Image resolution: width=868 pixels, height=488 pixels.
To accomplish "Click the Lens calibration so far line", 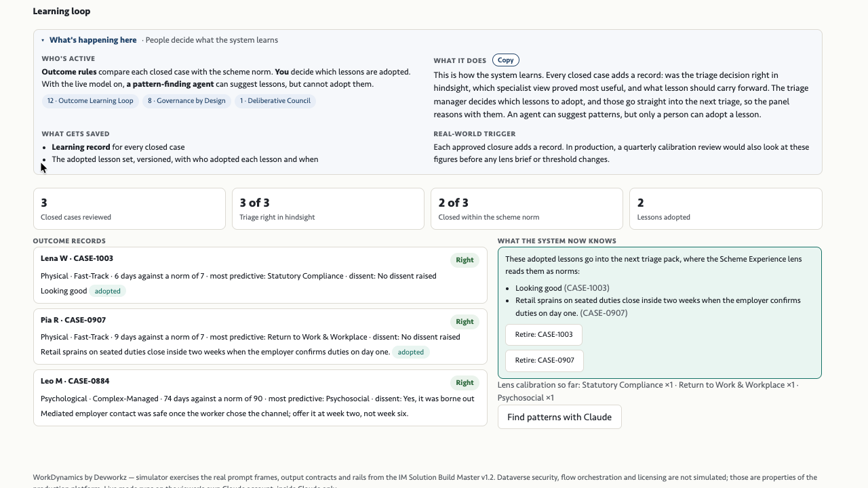I will [648, 391].
